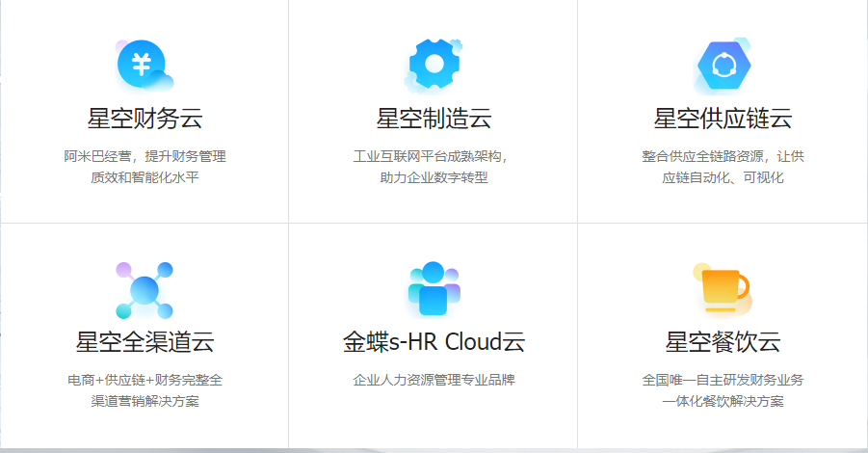Open the 星空财务云 title link
This screenshot has width=868, height=453.
145,119
